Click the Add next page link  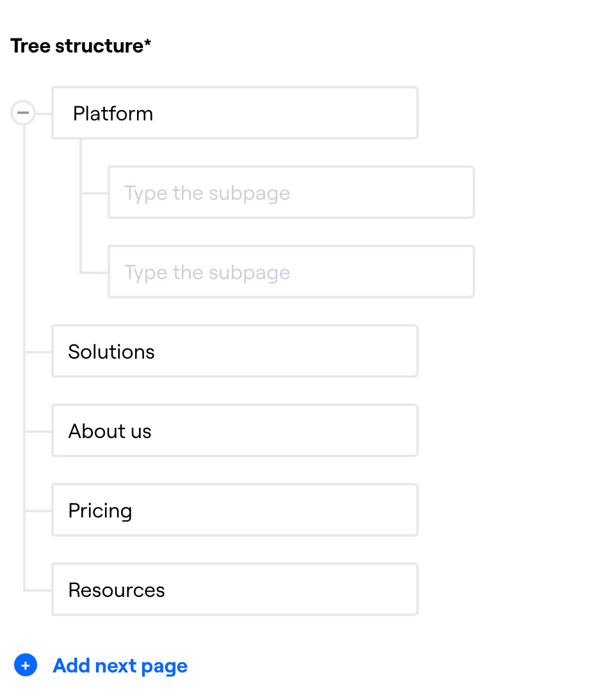120,665
